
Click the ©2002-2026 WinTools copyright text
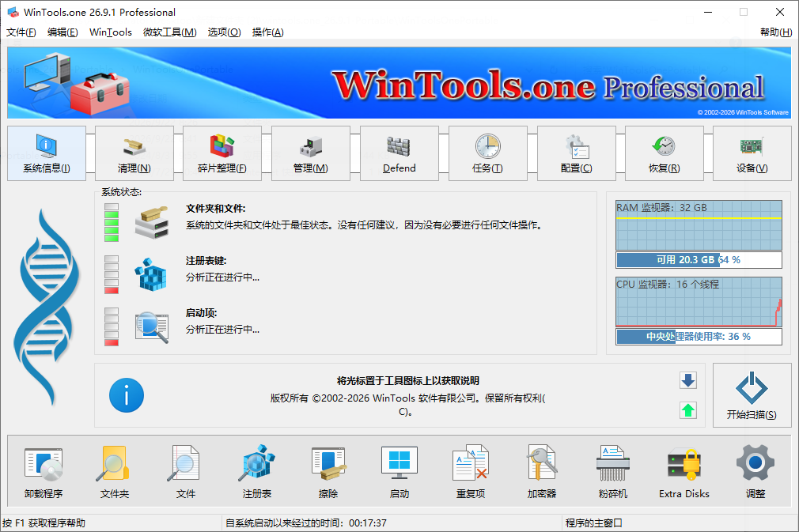407,405
